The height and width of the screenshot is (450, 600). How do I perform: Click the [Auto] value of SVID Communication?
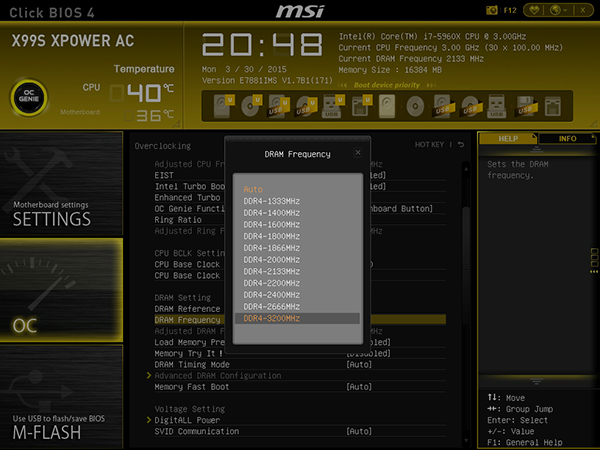(359, 431)
